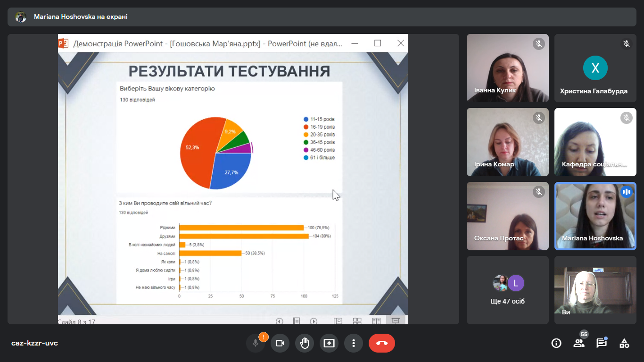Select Mariana Hoshovska's video tile

(x=595, y=216)
